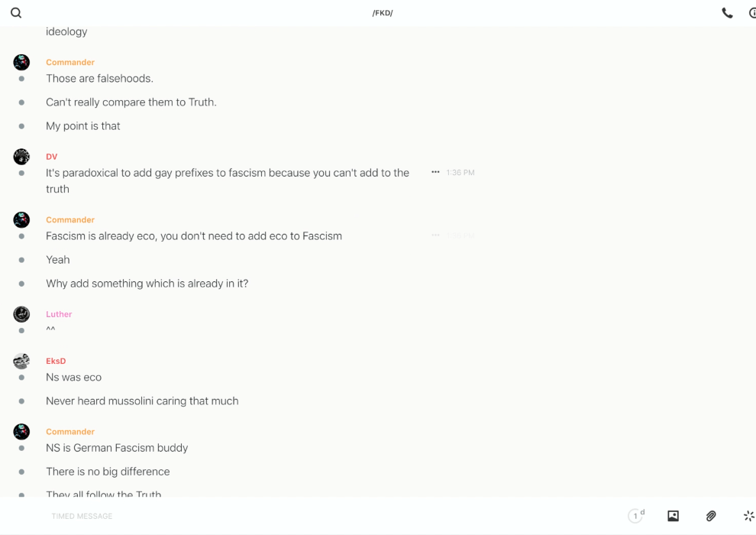Click the DV username label
This screenshot has height=535, width=756.
point(51,157)
